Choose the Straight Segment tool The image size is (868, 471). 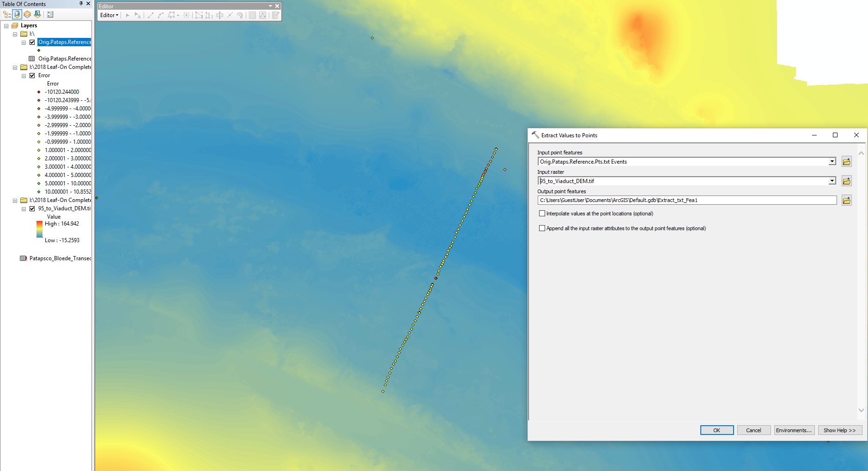coord(151,15)
